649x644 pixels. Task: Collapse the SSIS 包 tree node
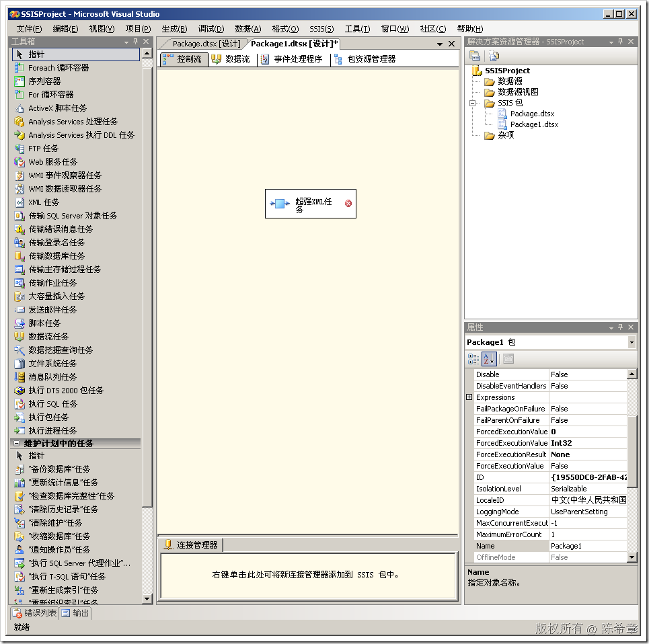tap(472, 103)
